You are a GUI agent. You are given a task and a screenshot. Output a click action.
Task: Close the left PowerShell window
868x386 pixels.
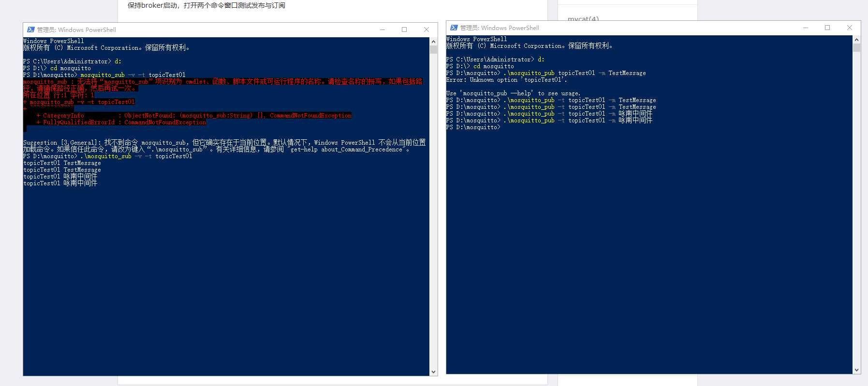click(x=426, y=30)
